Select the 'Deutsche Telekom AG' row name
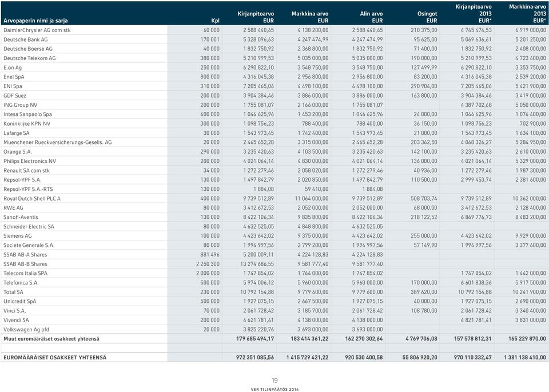 [x=30, y=58]
